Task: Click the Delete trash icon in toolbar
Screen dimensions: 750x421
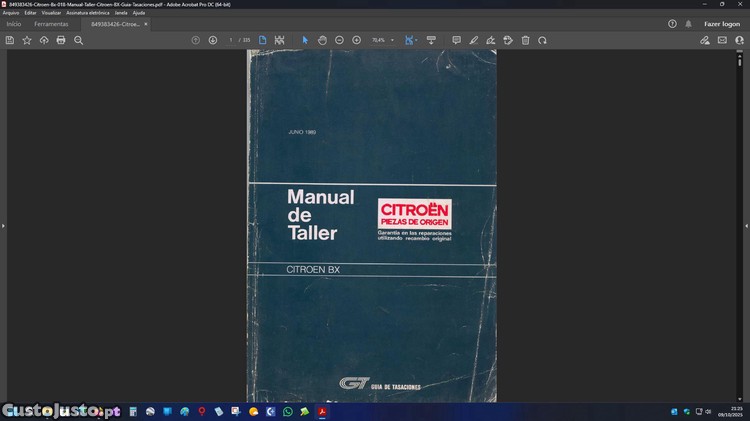Action: coord(525,40)
